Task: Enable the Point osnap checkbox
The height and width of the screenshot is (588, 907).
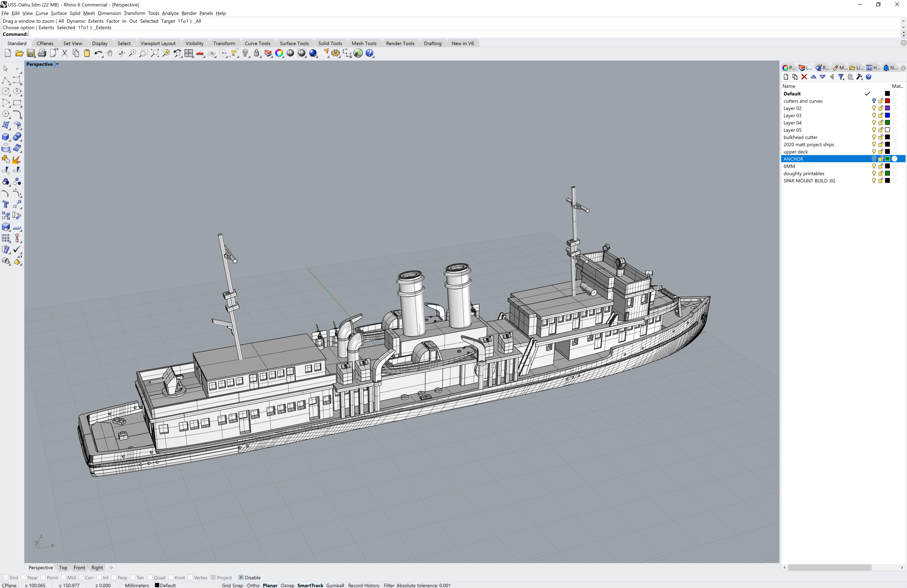Action: [x=43, y=578]
